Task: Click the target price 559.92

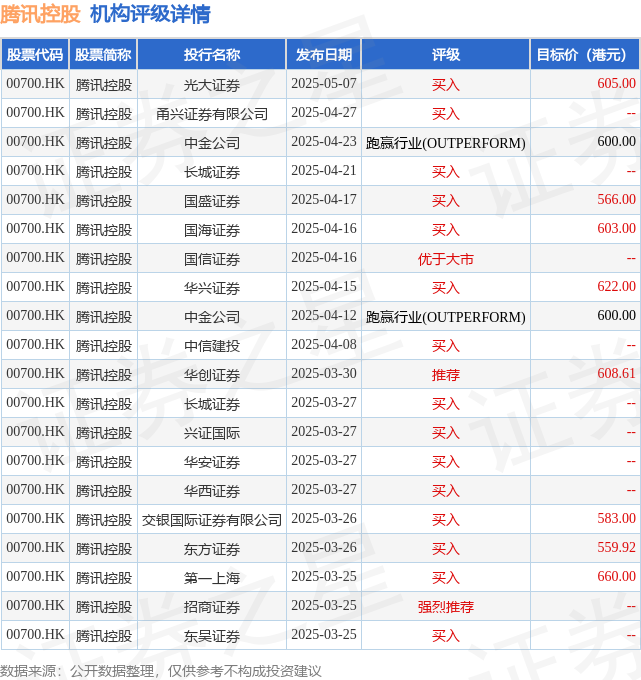Action: click(x=616, y=547)
